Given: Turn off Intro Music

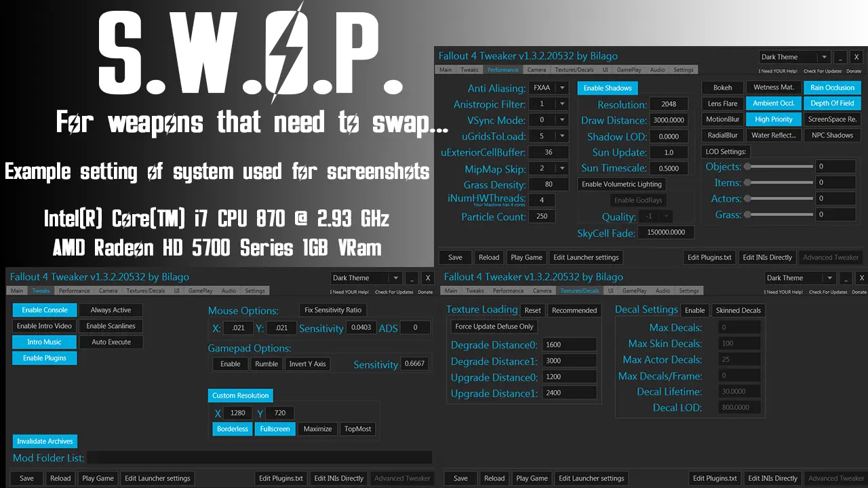Looking at the screenshot, I should 45,342.
